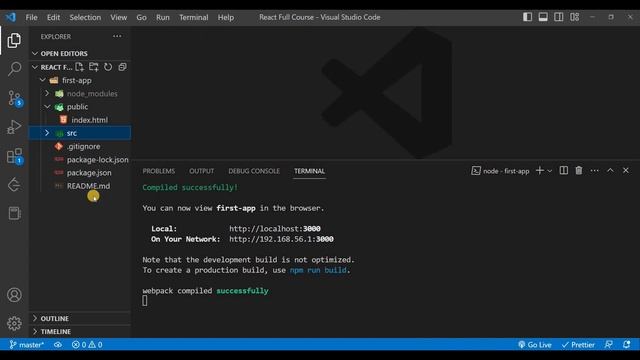Open the Help menu

pyautogui.click(x=226, y=17)
